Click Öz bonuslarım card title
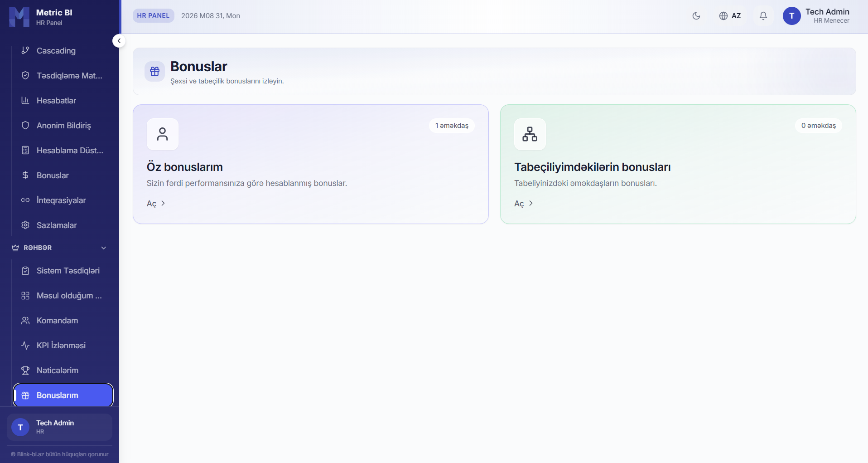This screenshot has height=463, width=868. (185, 167)
